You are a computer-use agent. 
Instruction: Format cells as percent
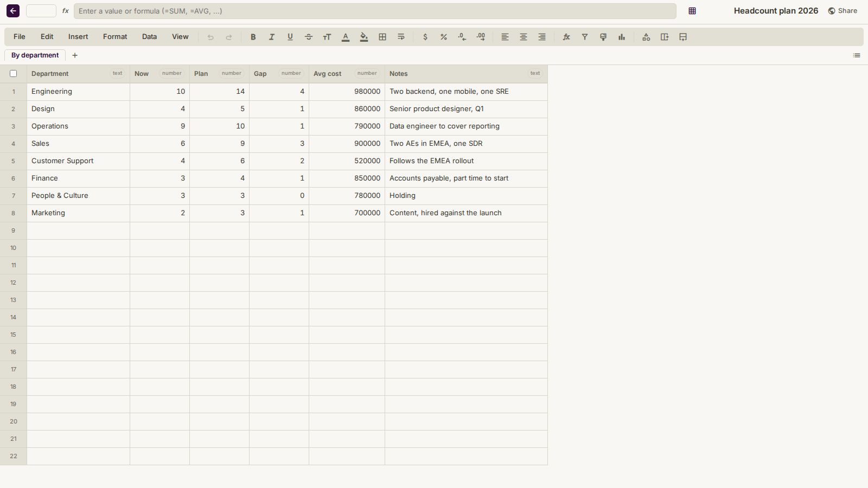(x=443, y=37)
